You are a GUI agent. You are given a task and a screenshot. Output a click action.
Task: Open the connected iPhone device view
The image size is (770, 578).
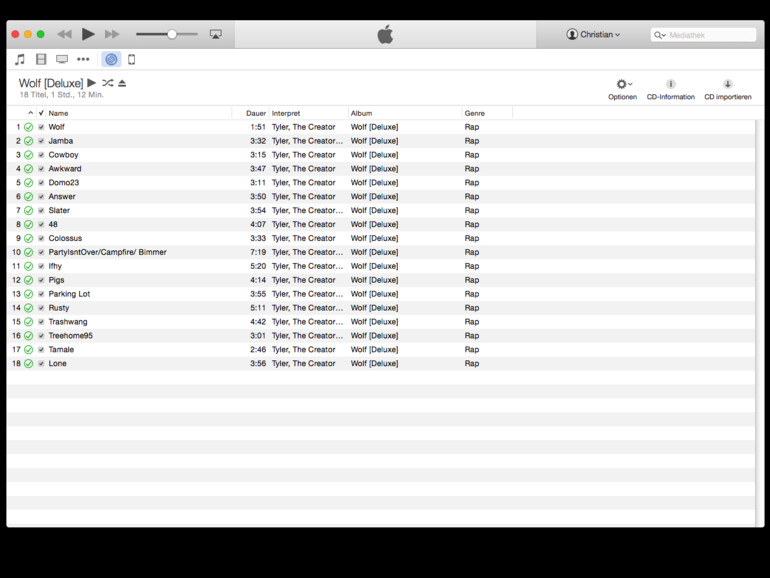(x=132, y=59)
